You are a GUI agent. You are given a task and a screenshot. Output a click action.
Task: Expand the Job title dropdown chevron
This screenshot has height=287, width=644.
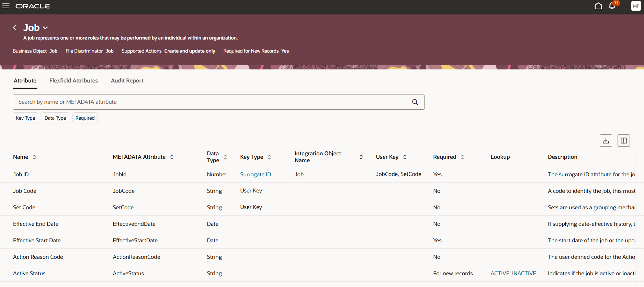pos(45,28)
